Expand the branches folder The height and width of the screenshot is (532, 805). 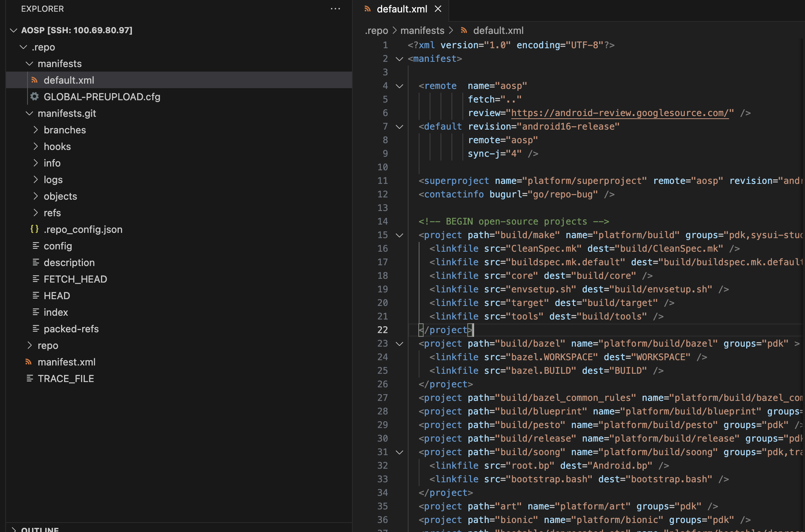click(x=36, y=130)
